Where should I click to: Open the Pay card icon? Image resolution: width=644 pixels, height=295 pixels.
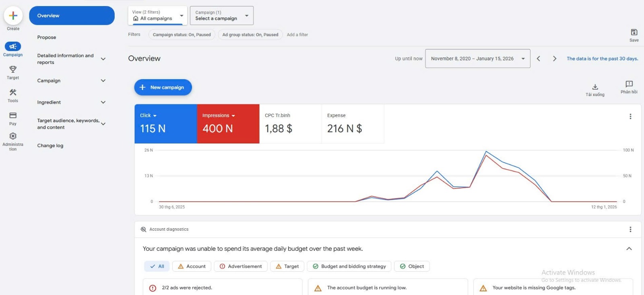[x=13, y=116]
